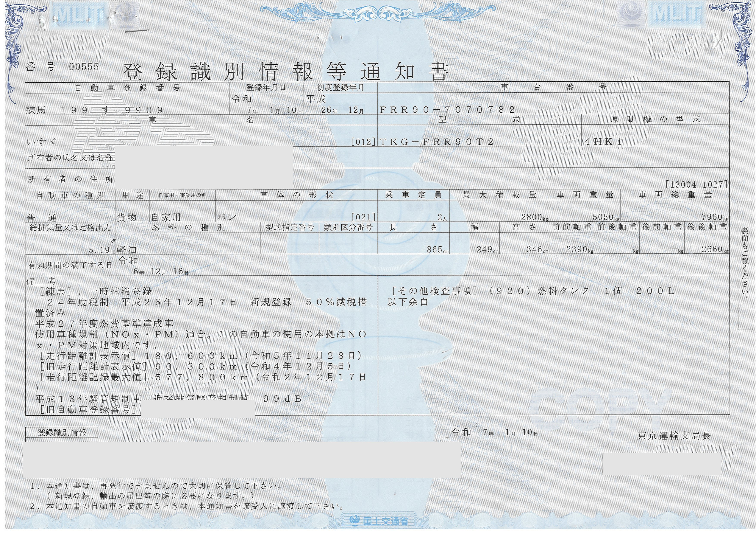Viewport: 756px width, 534px height.
Task: Click note 1 about 再発行できません
Action: (156, 486)
